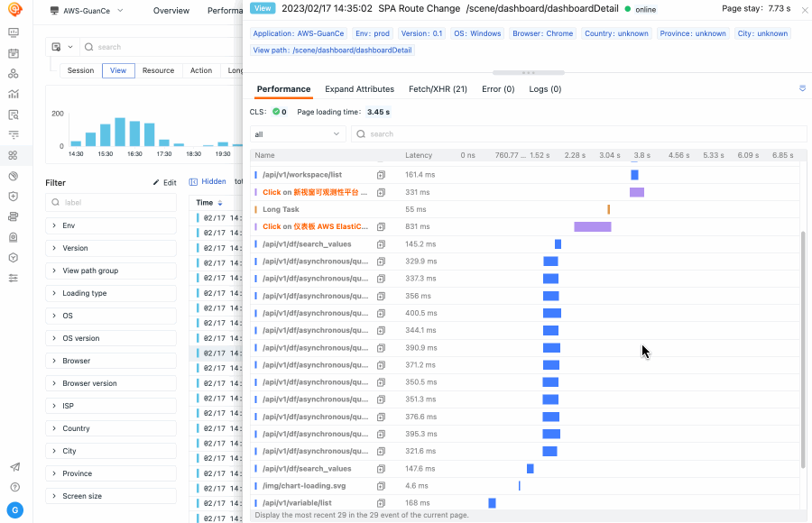Click the filter label search field
Viewport: 812px width, 523px height.
point(111,203)
